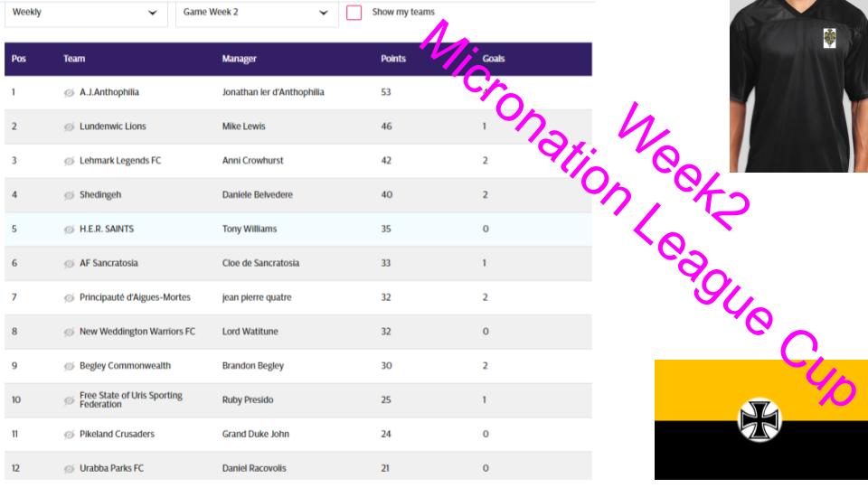This screenshot has width=868, height=488.
Task: Sort by the Team column header
Action: [x=74, y=59]
